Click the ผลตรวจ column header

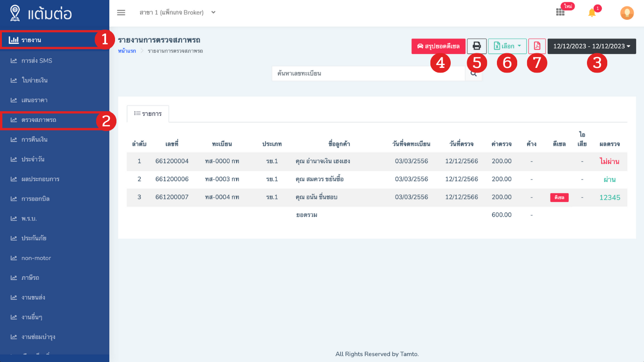[610, 144]
